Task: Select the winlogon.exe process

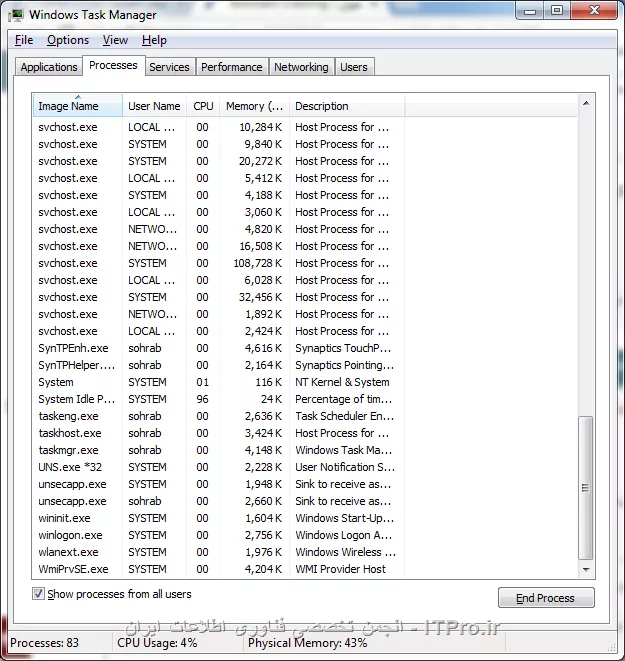Action: click(x=218, y=535)
